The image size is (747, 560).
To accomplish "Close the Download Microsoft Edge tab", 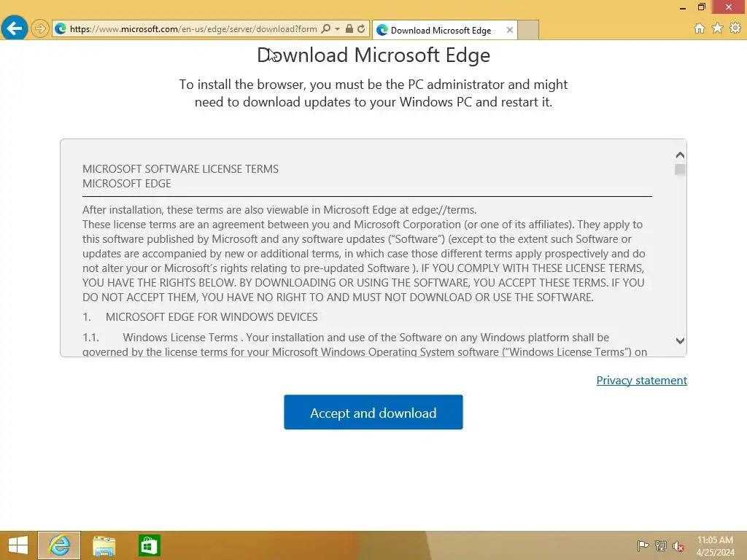I will click(x=510, y=30).
